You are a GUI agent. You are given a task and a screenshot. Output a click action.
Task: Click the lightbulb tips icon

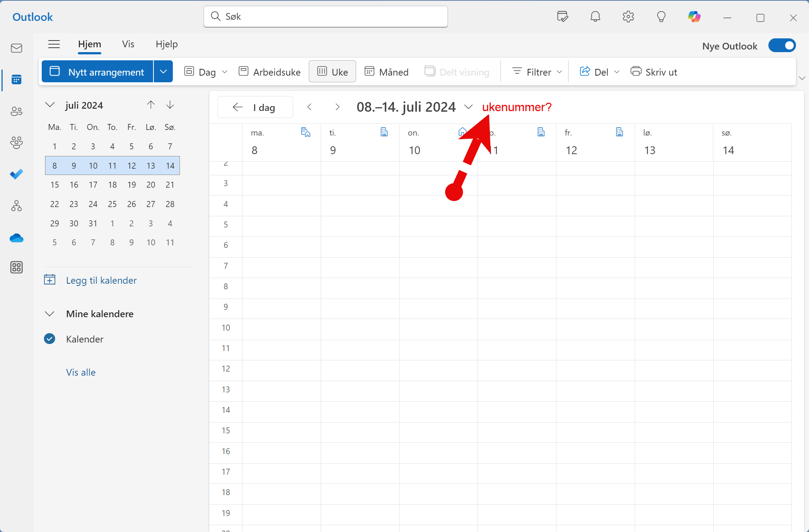click(x=661, y=17)
